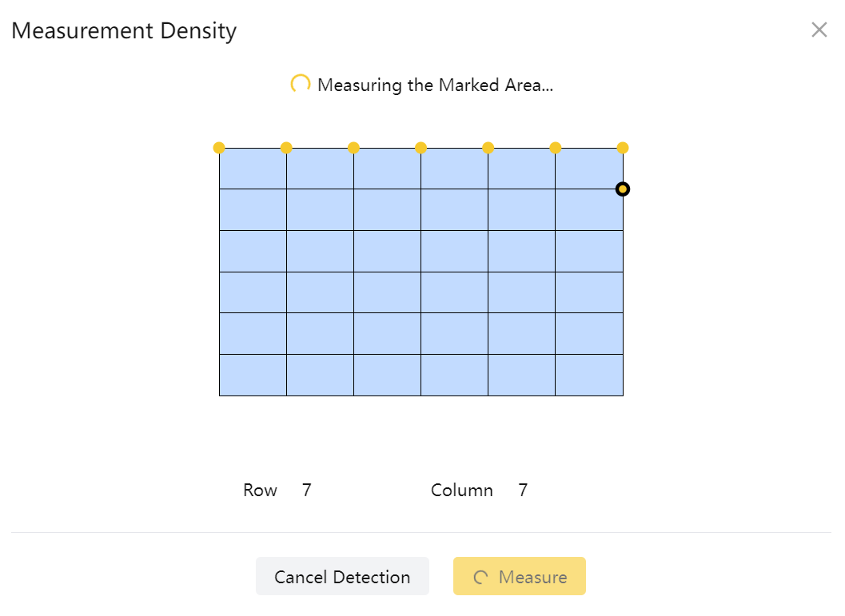This screenshot has height=616, width=845.
Task: Click the sixth yellow dot on top edge
Action: coord(555,148)
